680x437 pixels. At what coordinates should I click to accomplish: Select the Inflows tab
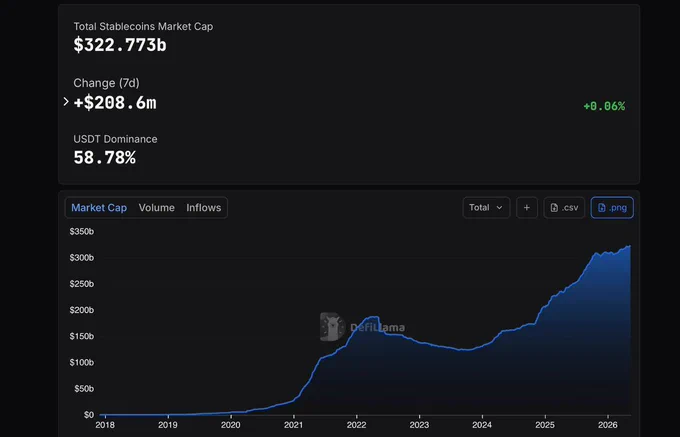(204, 208)
